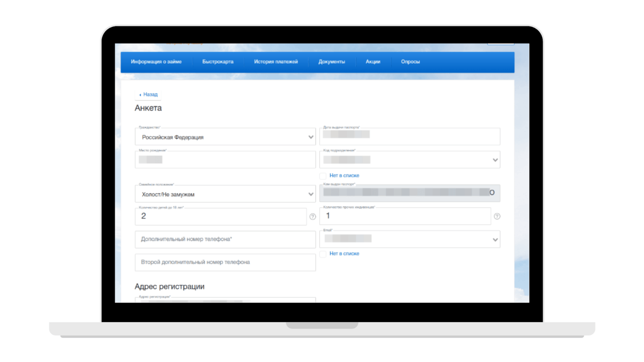Go to the Документы tab
Viewport: 644px width, 362px height.
[332, 62]
